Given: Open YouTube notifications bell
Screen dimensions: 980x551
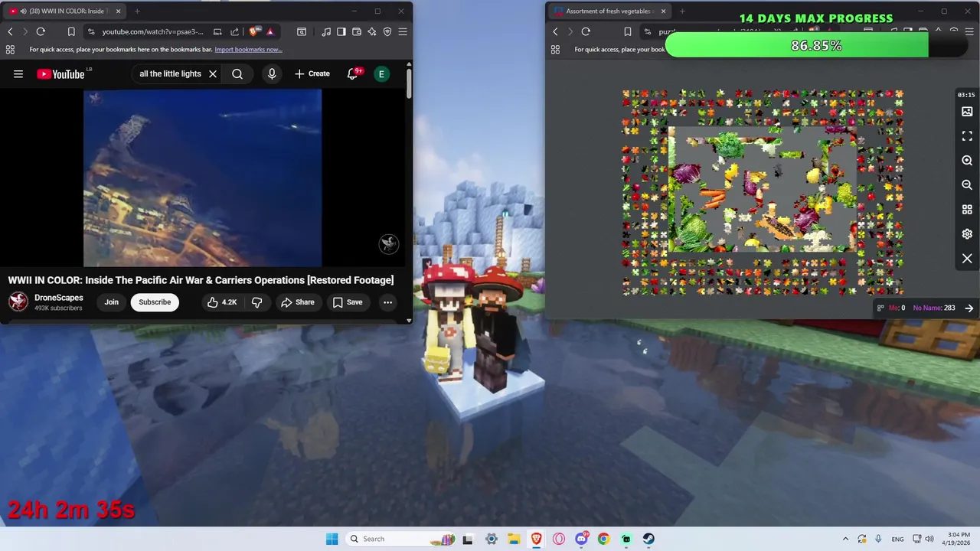Looking at the screenshot, I should (x=353, y=74).
